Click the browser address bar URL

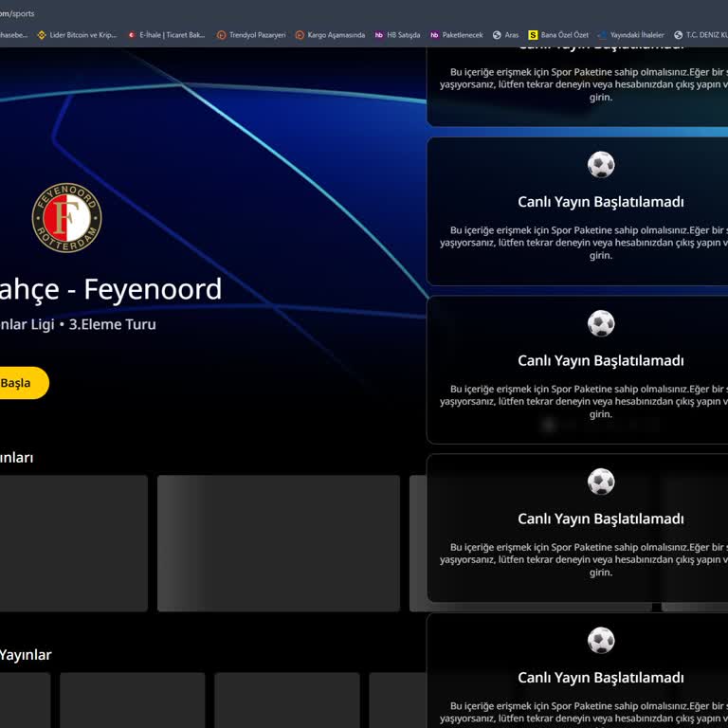(17, 13)
